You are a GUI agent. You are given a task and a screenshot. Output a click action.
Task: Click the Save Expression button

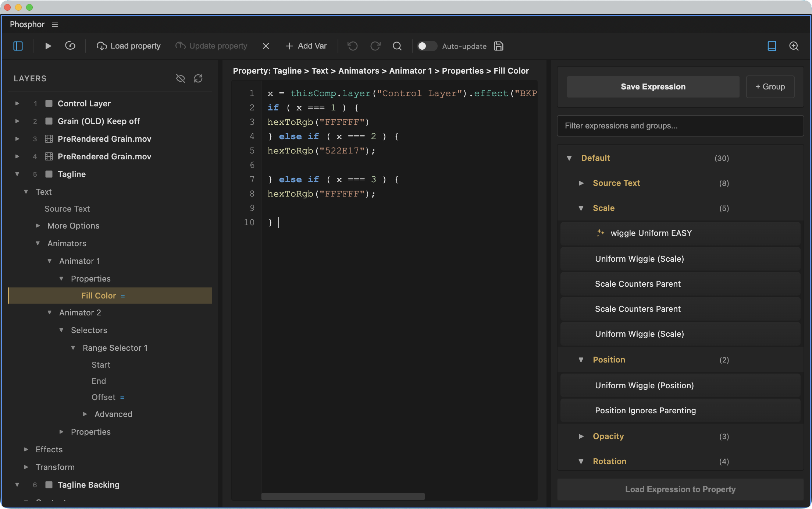653,87
